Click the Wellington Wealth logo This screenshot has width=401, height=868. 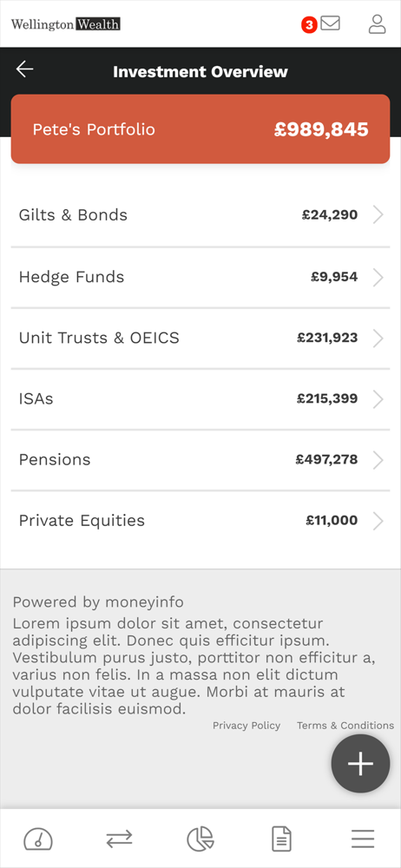click(x=65, y=24)
